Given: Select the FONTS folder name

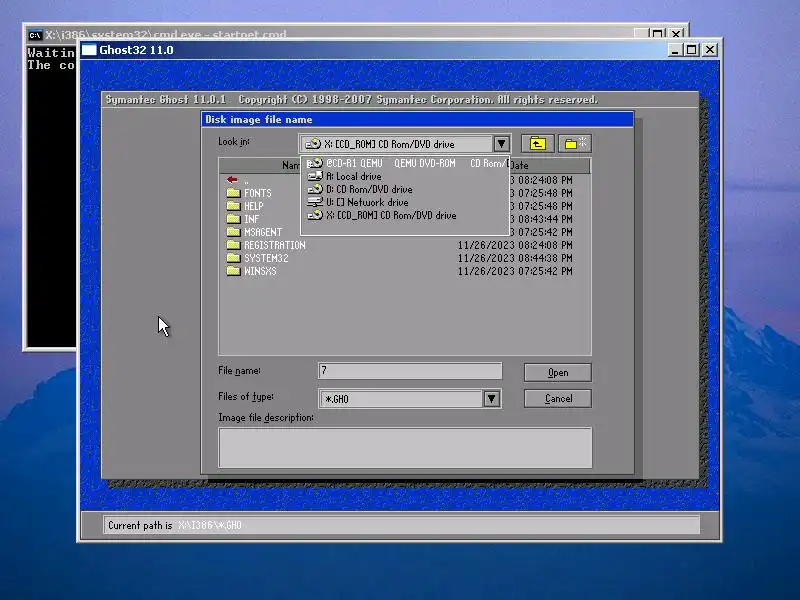Looking at the screenshot, I should (258, 193).
